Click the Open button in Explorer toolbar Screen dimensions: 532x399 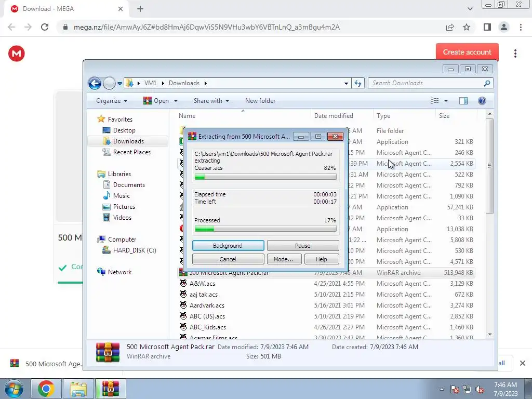pyautogui.click(x=156, y=101)
